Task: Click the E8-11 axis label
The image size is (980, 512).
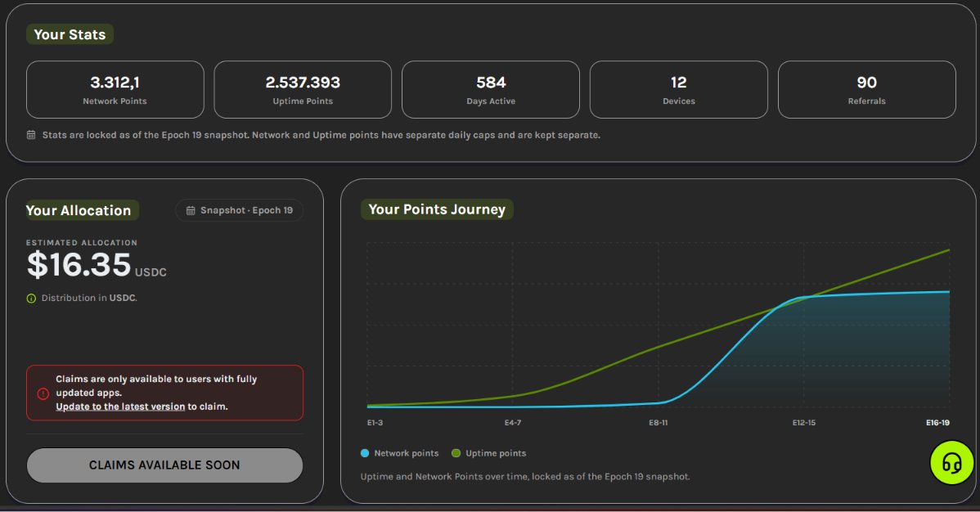Action: coord(659,423)
